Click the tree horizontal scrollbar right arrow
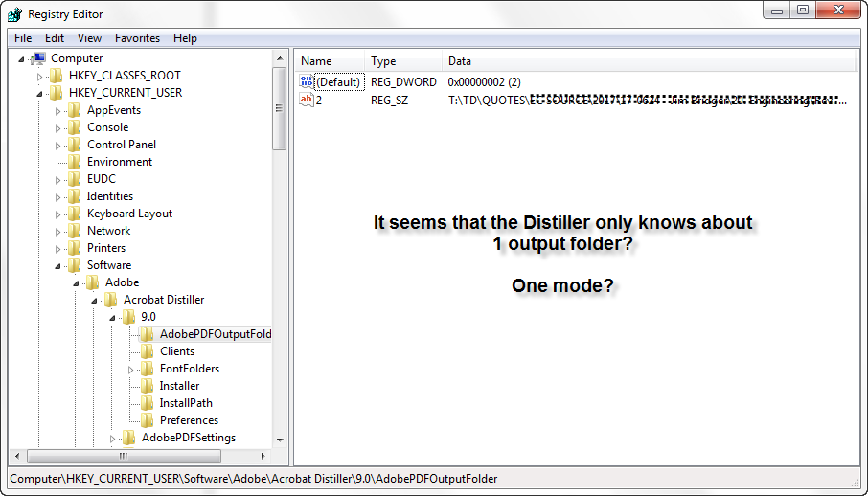The width and height of the screenshot is (868, 496). 263,456
